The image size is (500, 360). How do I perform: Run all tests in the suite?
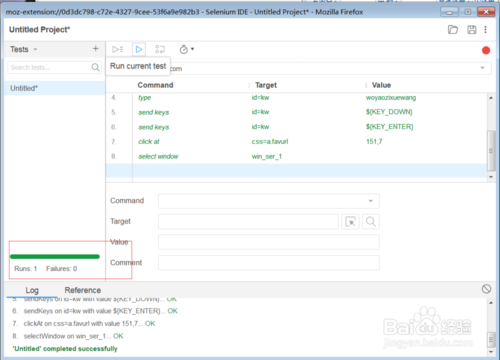pos(117,49)
